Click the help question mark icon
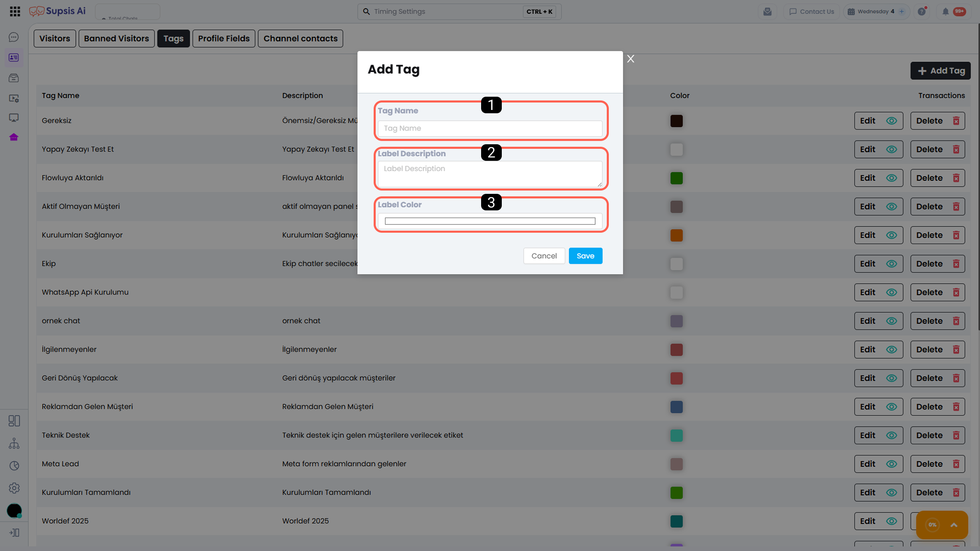The height and width of the screenshot is (551, 980). (922, 12)
